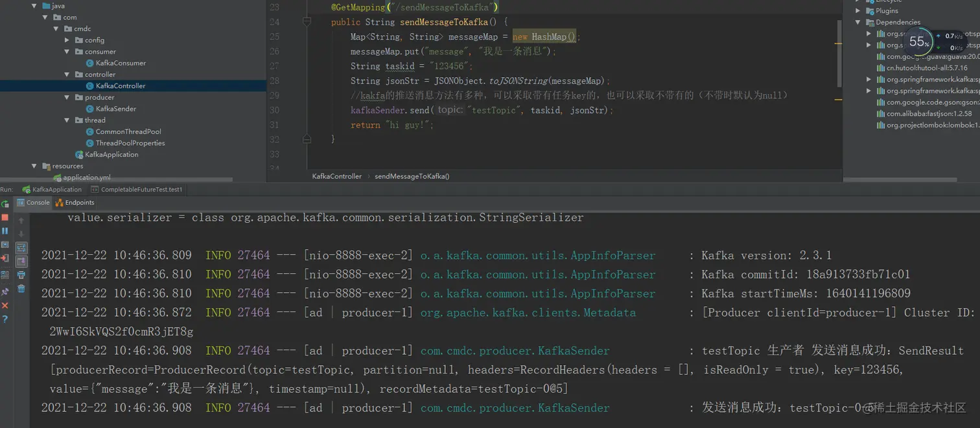The width and height of the screenshot is (980, 428).
Task: Click the fastjson library bars icon
Action: [881, 113]
